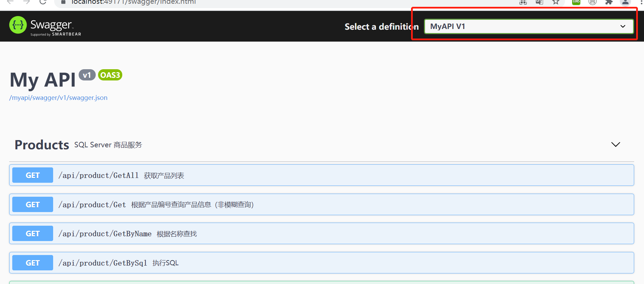The image size is (644, 284).
Task: Expand GET /api/product/GetByName operation
Action: click(321, 234)
